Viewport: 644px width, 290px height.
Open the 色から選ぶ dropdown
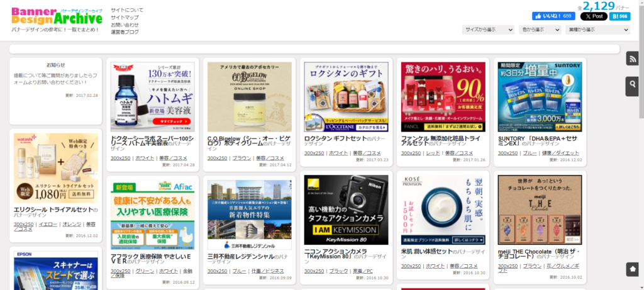click(540, 30)
